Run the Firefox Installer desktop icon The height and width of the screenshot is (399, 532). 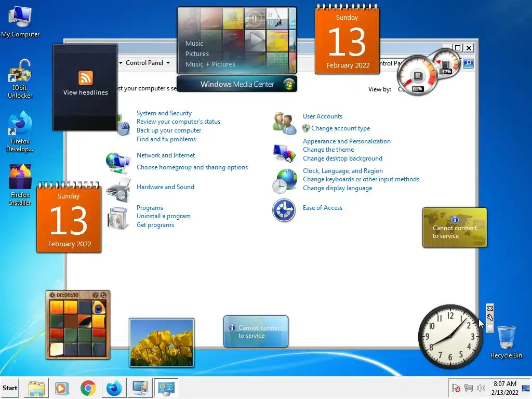pyautogui.click(x=20, y=185)
